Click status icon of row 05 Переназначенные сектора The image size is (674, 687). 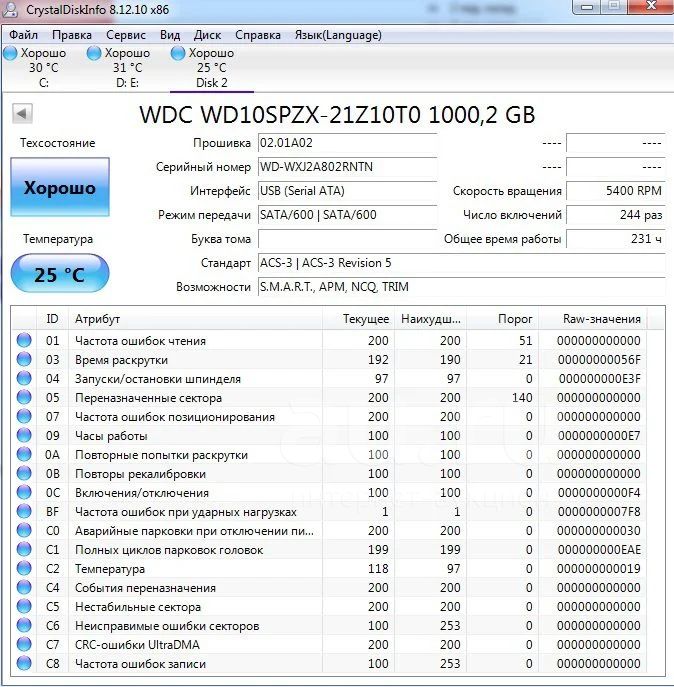tap(24, 397)
